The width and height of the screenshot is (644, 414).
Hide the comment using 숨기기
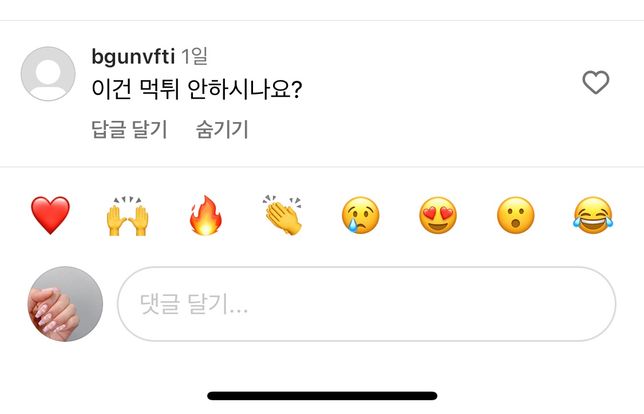(222, 129)
